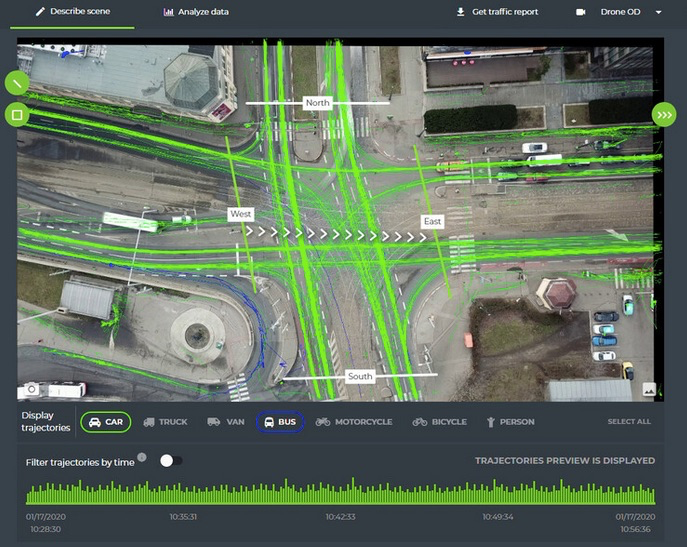This screenshot has height=547, width=687.
Task: Open the Drone OD dropdown
Action: coord(619,12)
